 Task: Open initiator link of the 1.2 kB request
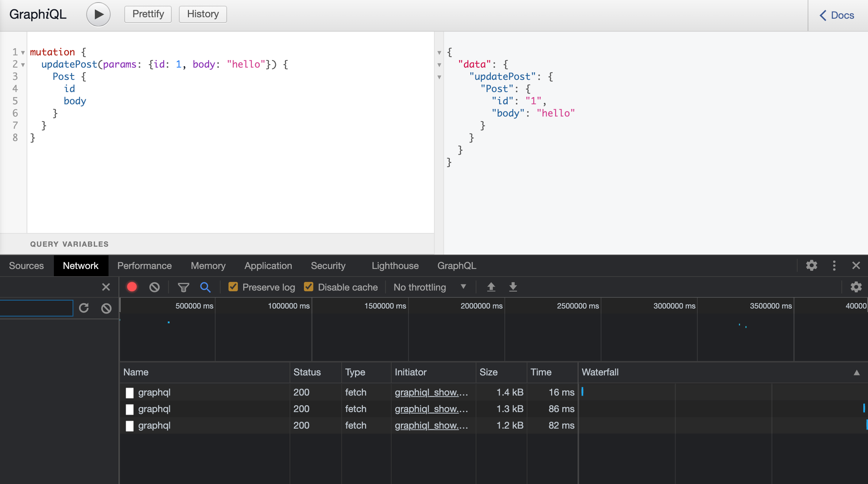[x=431, y=425]
